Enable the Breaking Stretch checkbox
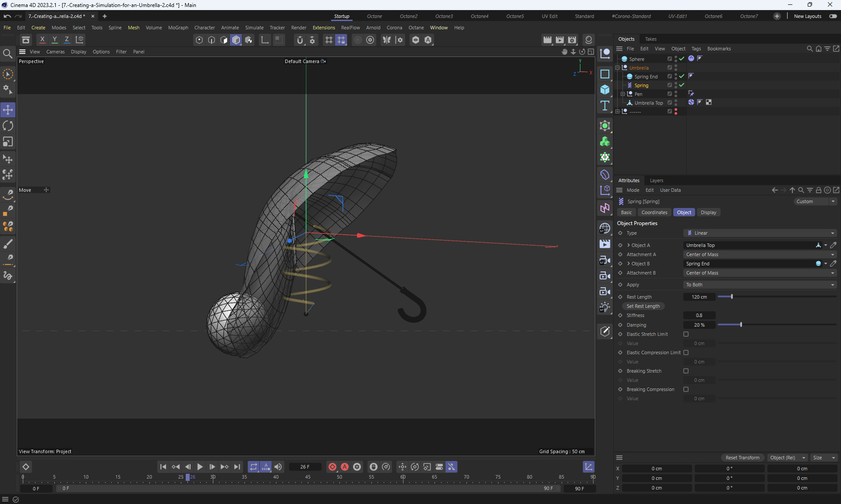 pyautogui.click(x=686, y=371)
